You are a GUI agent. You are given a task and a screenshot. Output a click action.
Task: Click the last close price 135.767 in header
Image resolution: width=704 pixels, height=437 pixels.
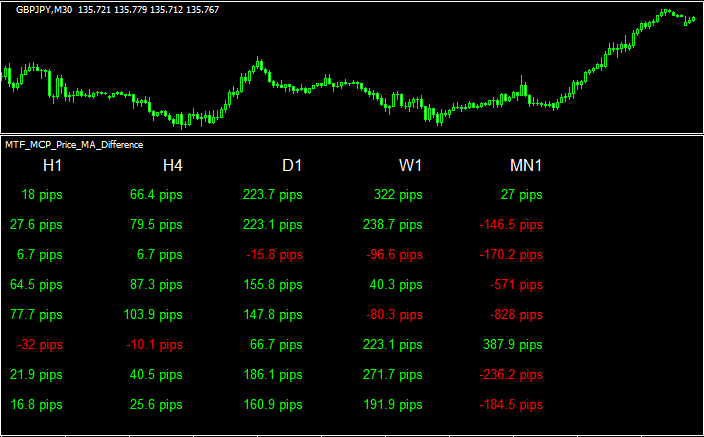202,9
